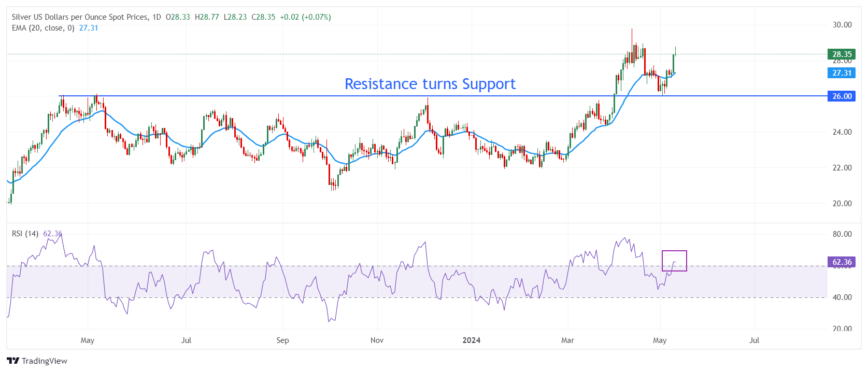Click the Nov label on time axis
The height and width of the screenshot is (372, 868).
pos(377,340)
